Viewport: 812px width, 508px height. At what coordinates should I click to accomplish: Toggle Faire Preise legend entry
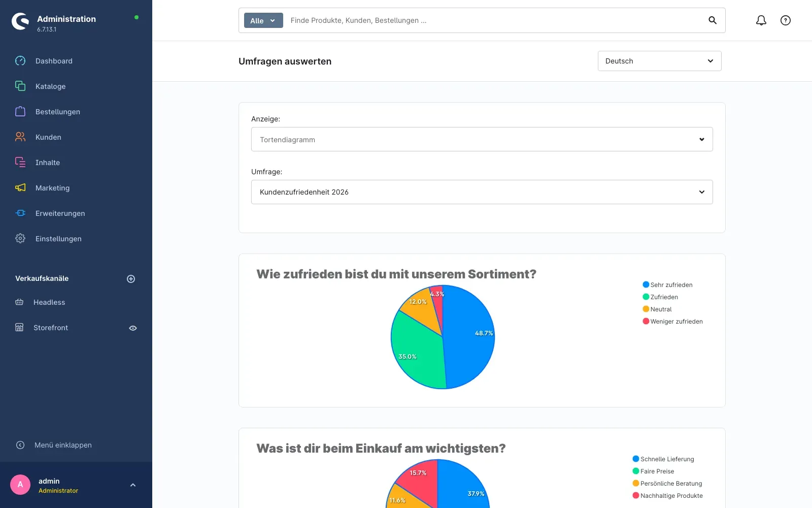[x=653, y=471]
